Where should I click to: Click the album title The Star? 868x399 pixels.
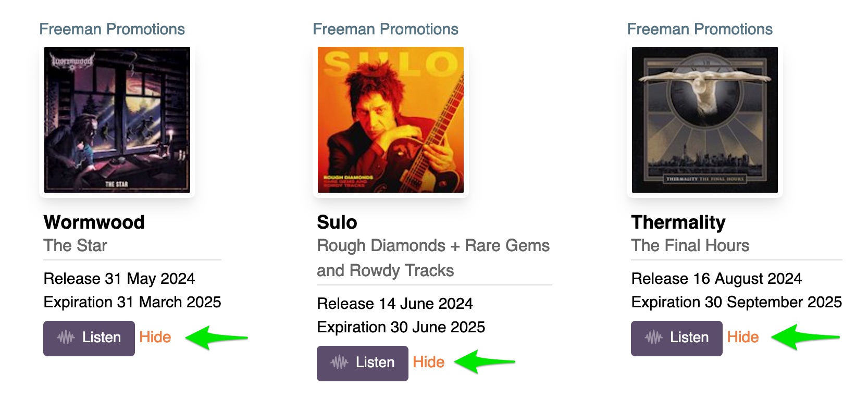point(76,245)
